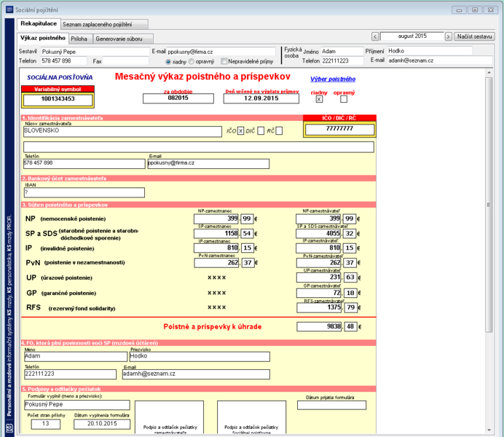This screenshot has height=437, width=504.
Task: Click the Sociální pojištění window title icon
Action: [x=9, y=9]
